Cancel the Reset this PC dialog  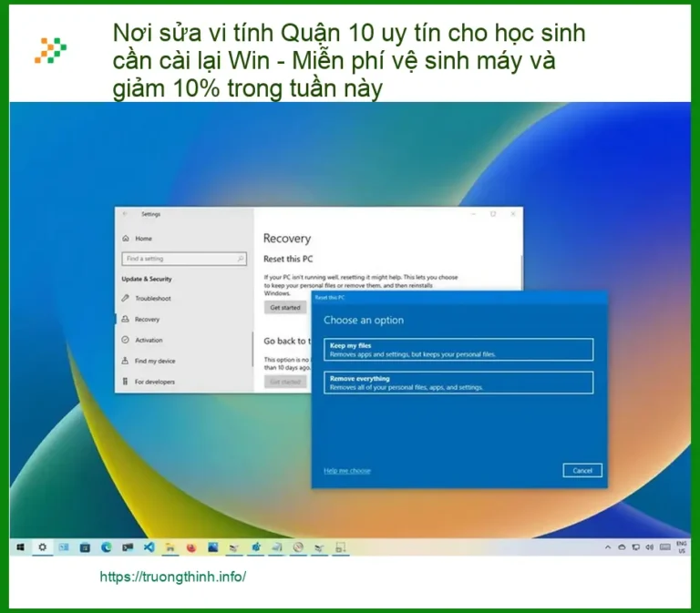[x=582, y=470]
